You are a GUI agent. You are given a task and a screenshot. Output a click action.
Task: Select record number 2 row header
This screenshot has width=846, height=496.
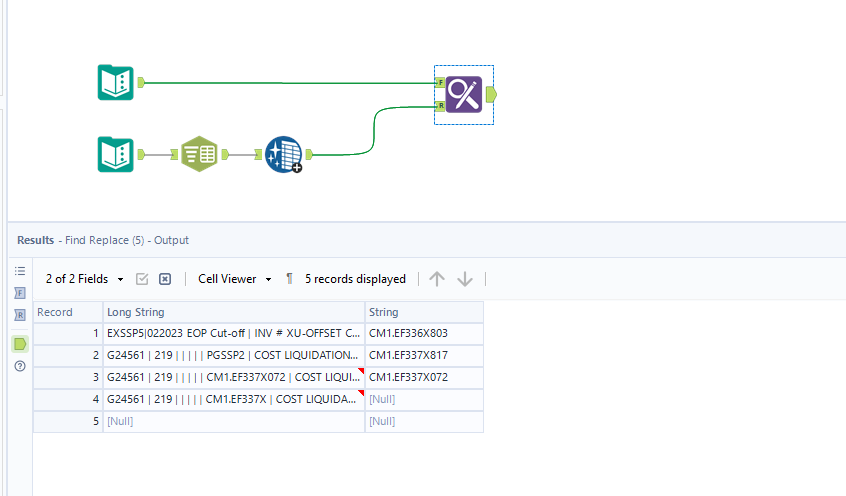pyautogui.click(x=68, y=355)
